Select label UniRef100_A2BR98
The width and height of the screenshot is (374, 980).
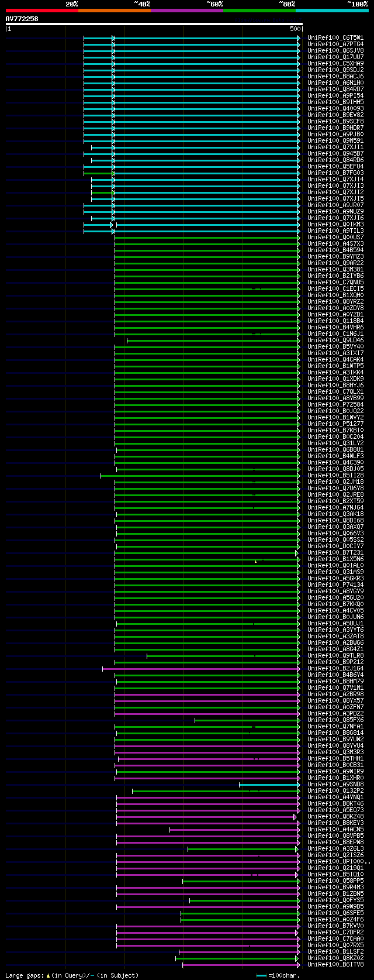pos(335,694)
